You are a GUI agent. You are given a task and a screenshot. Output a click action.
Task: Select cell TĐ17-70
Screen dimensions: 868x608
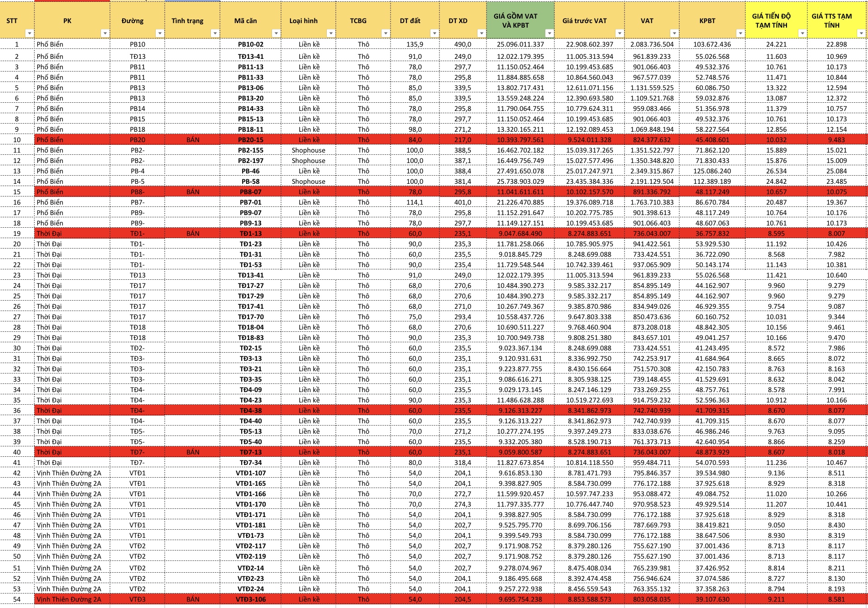[251, 317]
